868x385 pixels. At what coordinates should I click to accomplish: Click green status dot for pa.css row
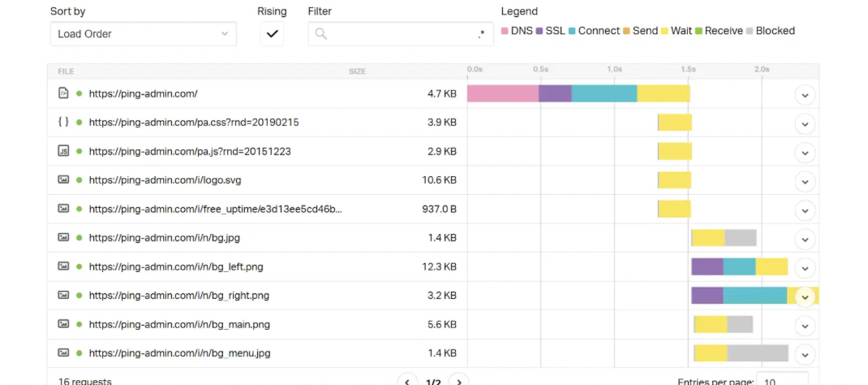[x=79, y=123]
